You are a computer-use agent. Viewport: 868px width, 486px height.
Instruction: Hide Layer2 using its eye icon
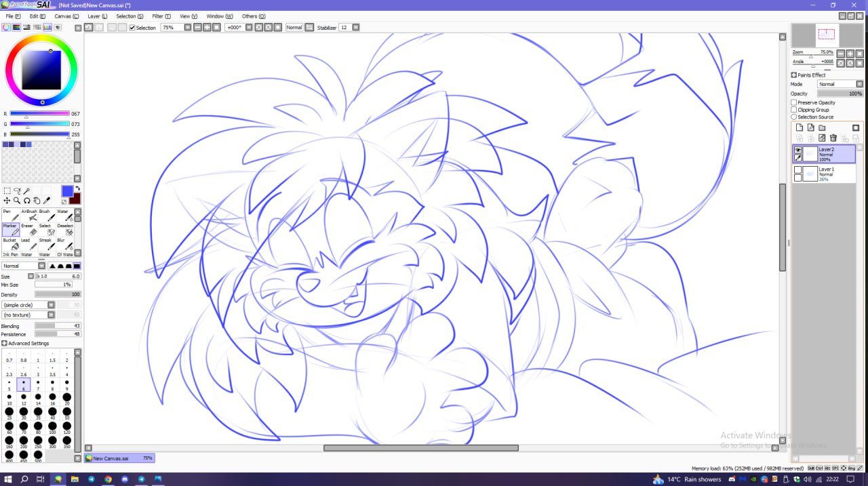(797, 150)
